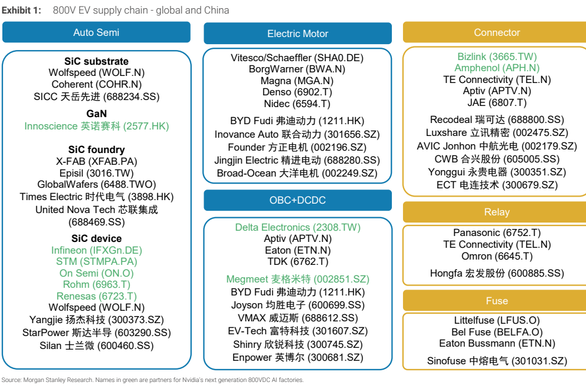Screen dimensions: 586x392
Task: Click STM (STMPA.PA) entry
Action: pyautogui.click(x=96, y=261)
